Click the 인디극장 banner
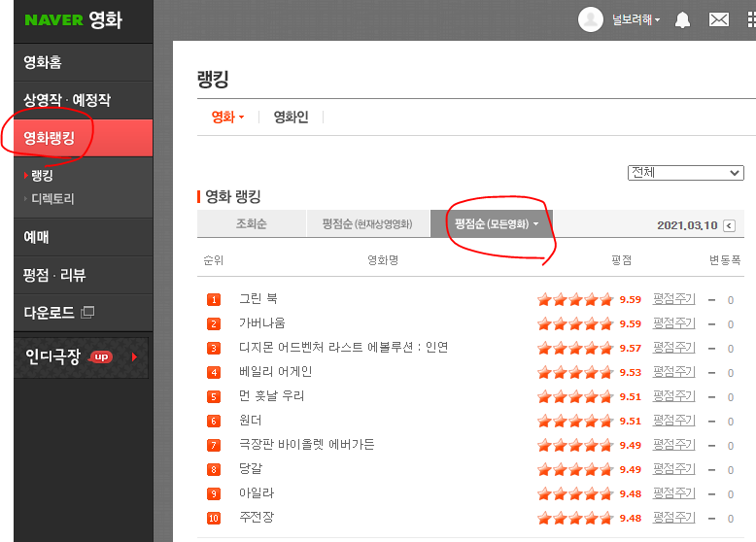 [x=81, y=357]
